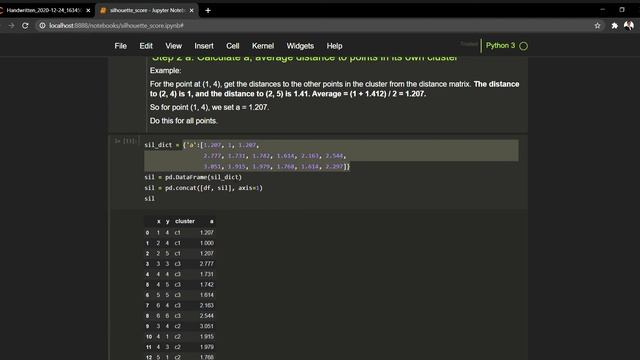640x360 pixels.
Task: Close the Handwritten_2020-12-24 tab
Action: 88,10
